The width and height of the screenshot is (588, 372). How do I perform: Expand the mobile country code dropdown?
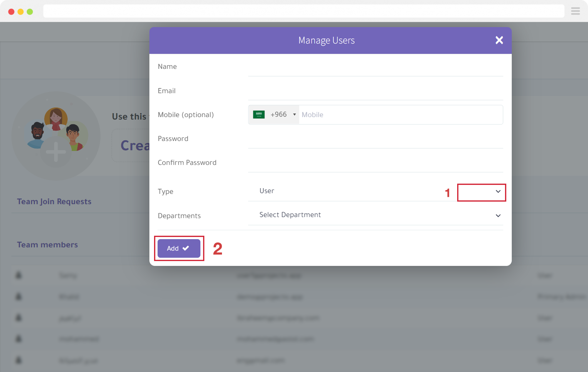(294, 115)
